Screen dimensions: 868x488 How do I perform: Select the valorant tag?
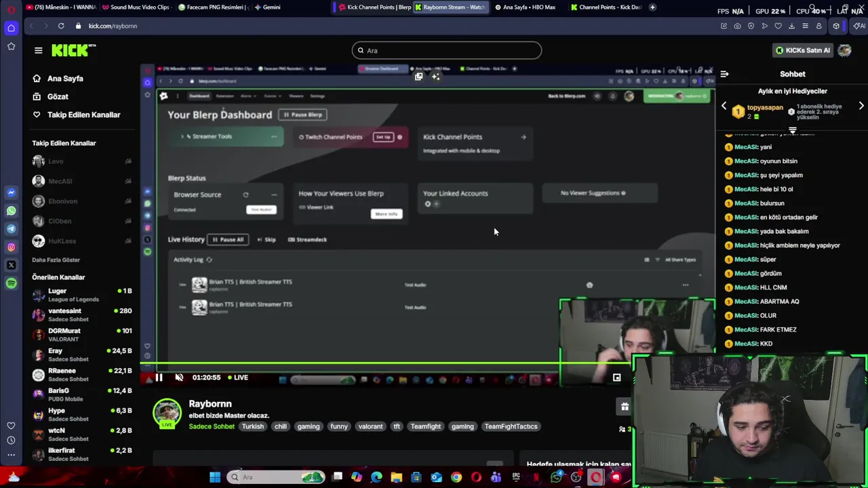click(370, 426)
